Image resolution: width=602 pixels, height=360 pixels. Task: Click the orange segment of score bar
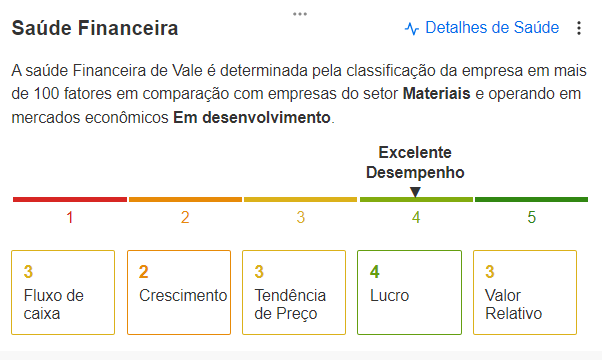click(185, 200)
